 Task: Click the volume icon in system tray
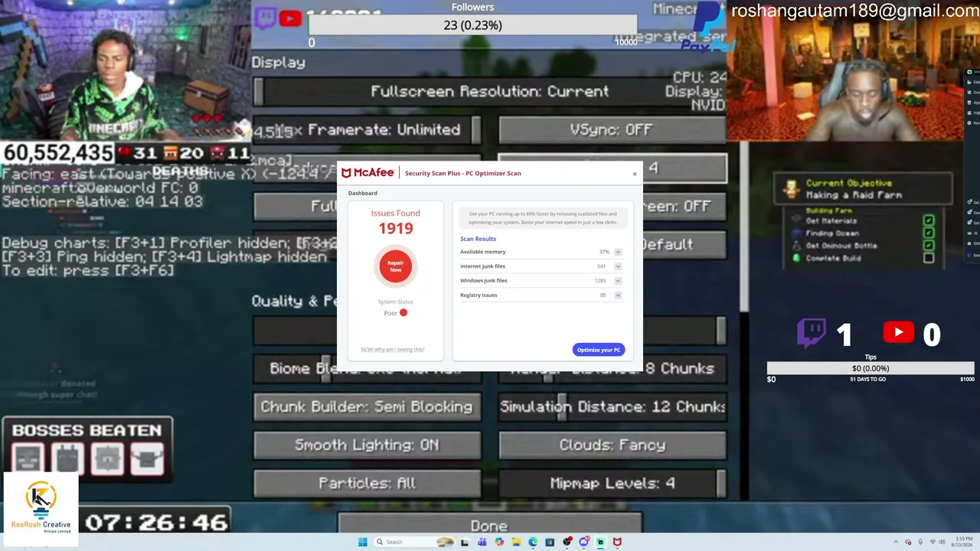click(x=941, y=542)
